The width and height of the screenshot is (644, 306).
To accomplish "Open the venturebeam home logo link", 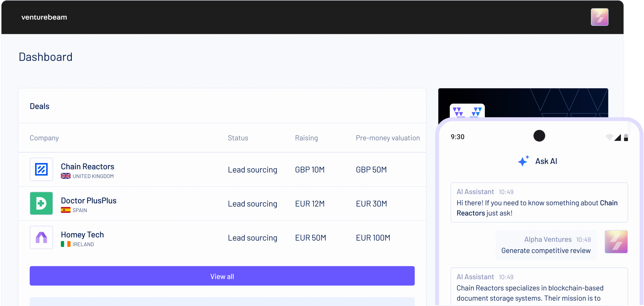I will point(44,17).
